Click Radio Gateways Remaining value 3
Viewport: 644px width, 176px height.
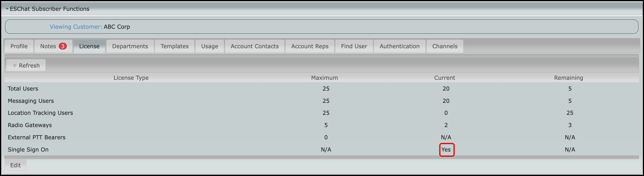(570, 125)
